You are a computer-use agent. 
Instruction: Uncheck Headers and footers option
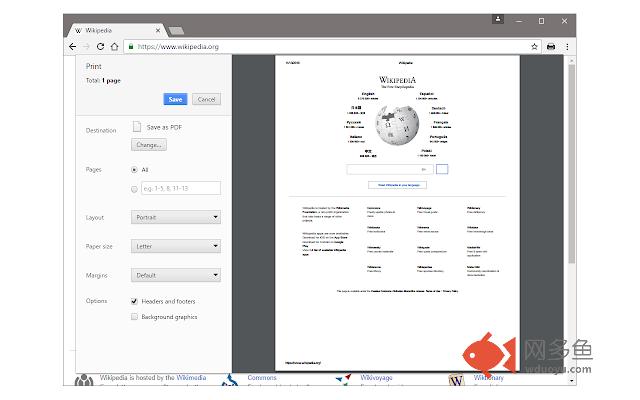pos(134,301)
